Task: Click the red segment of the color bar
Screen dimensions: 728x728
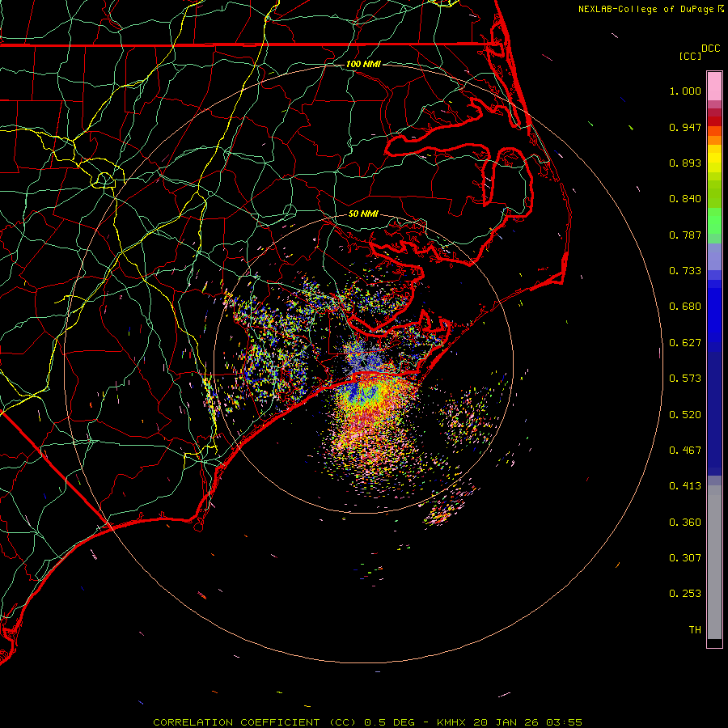Action: [x=714, y=121]
